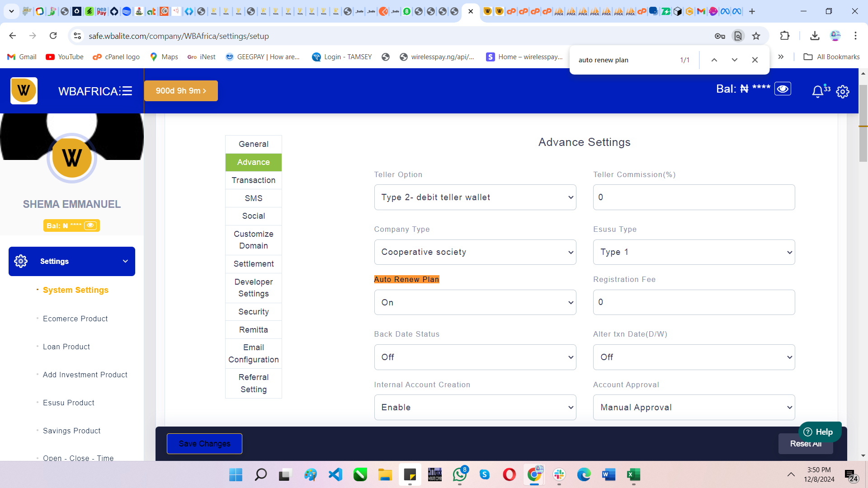Click the header settings gear icon
This screenshot has width=868, height=488.
843,92
